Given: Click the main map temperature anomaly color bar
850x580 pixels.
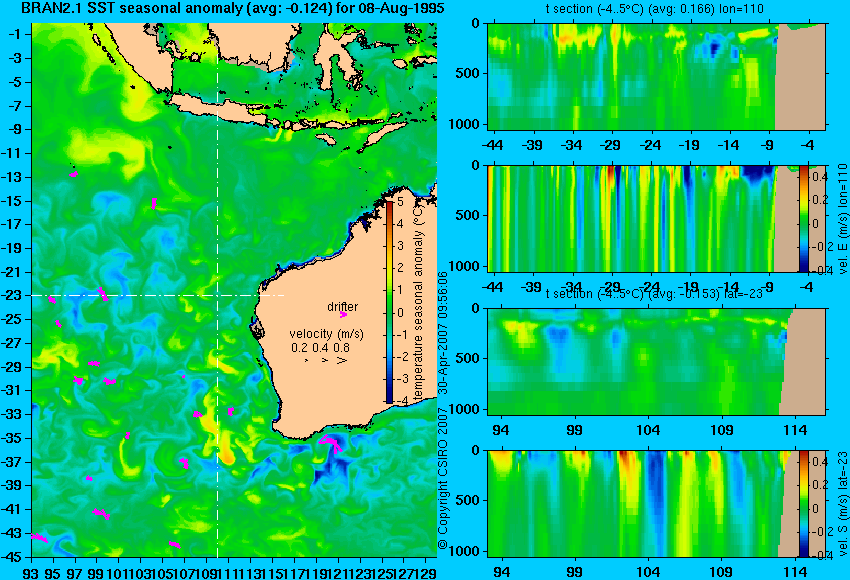Looking at the screenshot, I should (389, 301).
